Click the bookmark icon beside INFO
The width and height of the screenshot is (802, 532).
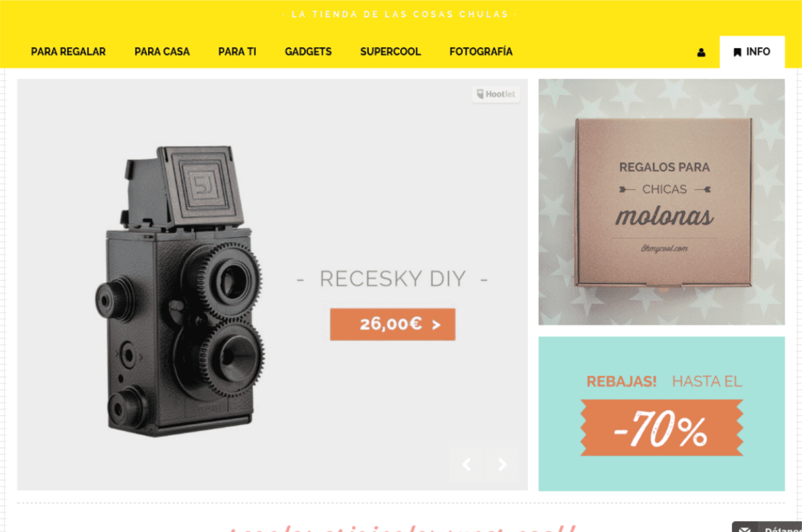737,52
